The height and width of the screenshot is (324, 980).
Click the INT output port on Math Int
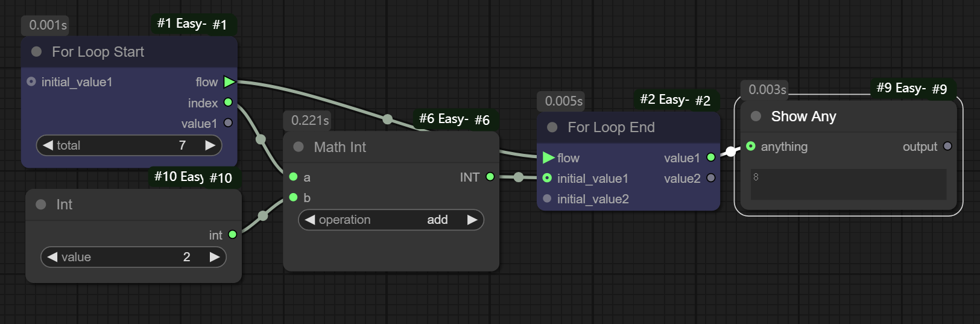coord(490,177)
